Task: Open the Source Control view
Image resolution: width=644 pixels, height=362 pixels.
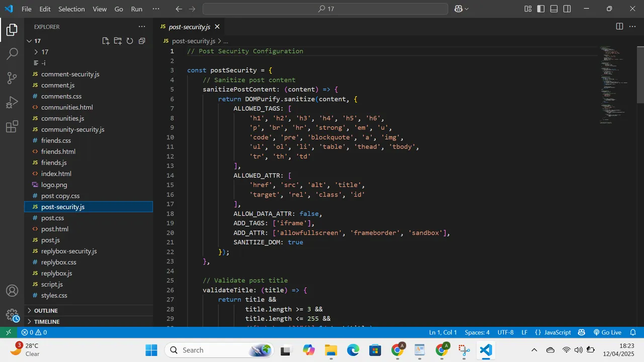Action: tap(12, 78)
